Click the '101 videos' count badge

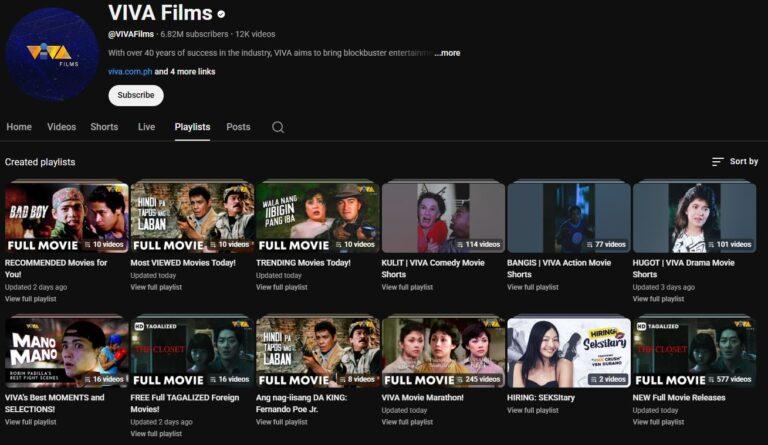[x=729, y=244]
